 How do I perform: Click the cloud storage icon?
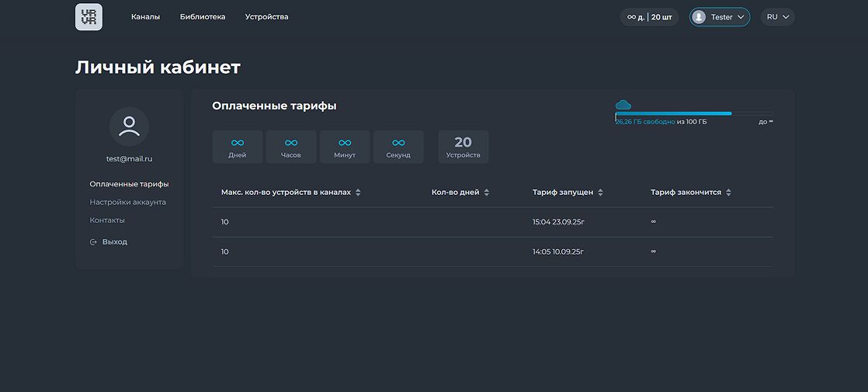tap(623, 105)
